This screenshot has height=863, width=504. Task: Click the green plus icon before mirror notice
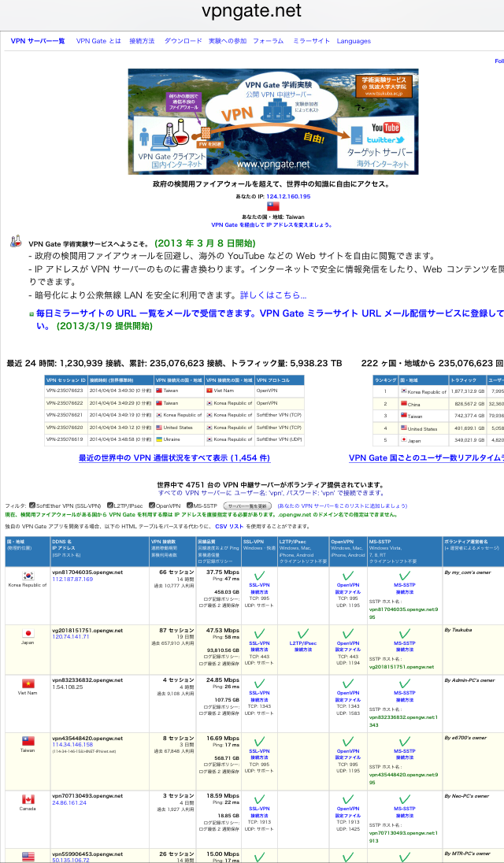coord(32,313)
